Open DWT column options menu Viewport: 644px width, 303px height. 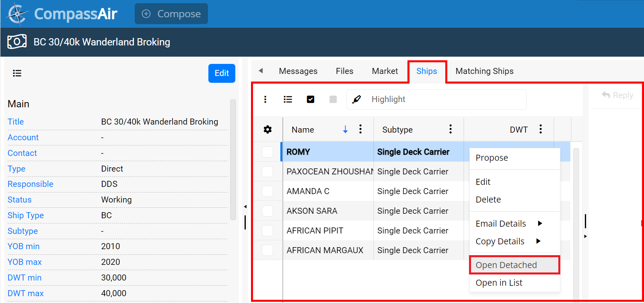[x=541, y=129]
